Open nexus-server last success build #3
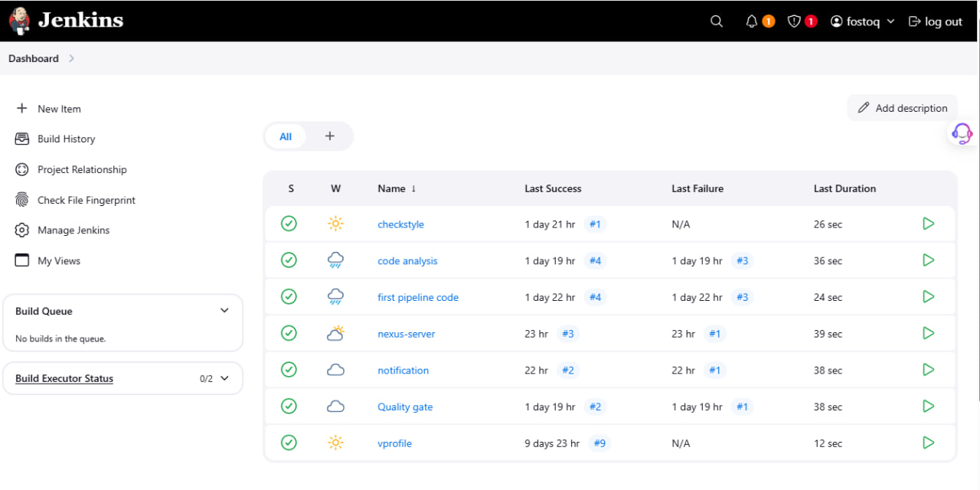This screenshot has width=980, height=490. [x=567, y=334]
